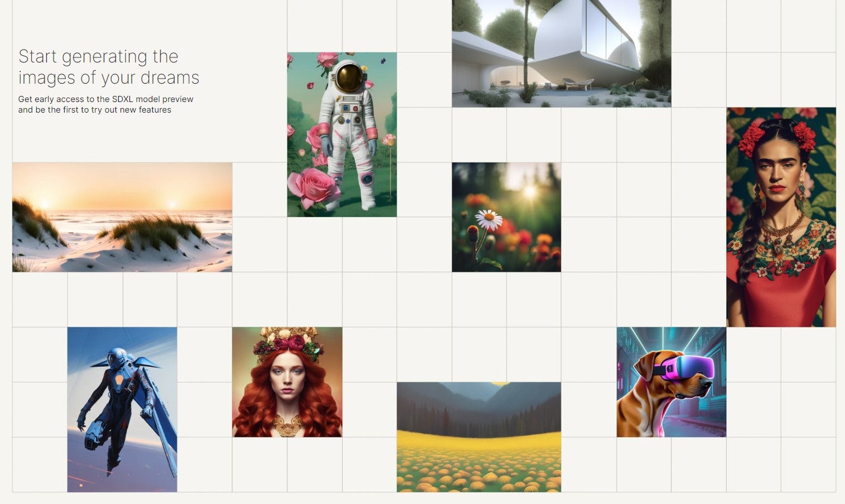845x504 pixels.
Task: Open the astronaut with pink roses image
Action: [342, 134]
